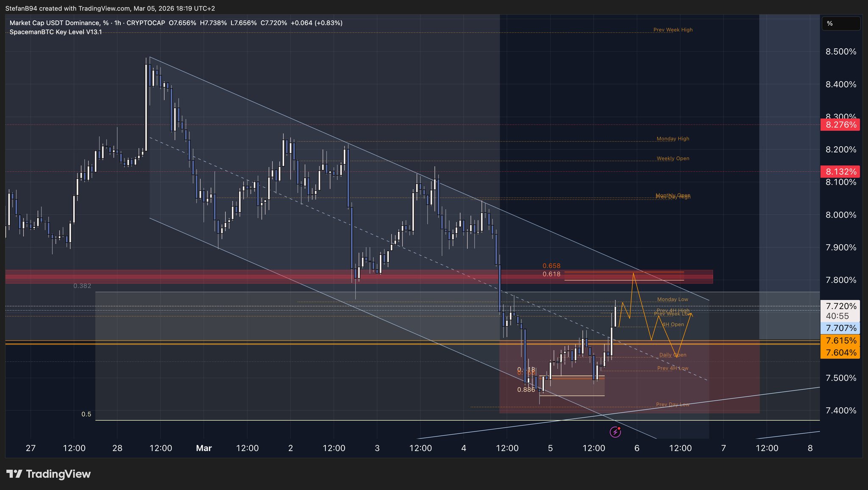868x490 pixels.
Task: Click the percent scale button
Action: (x=840, y=24)
